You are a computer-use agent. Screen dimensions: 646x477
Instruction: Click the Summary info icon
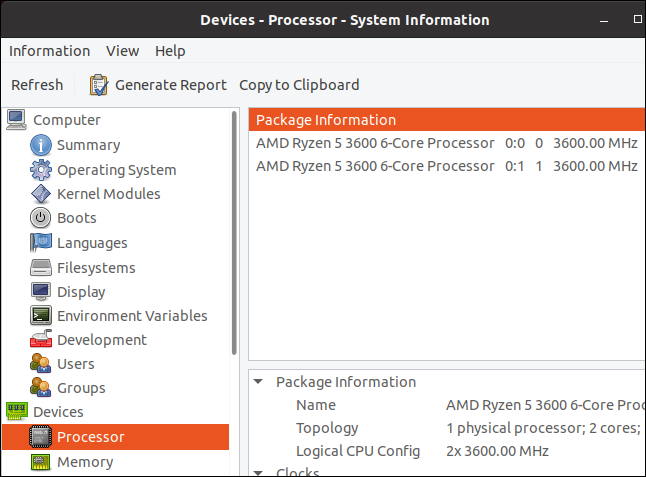(x=41, y=145)
